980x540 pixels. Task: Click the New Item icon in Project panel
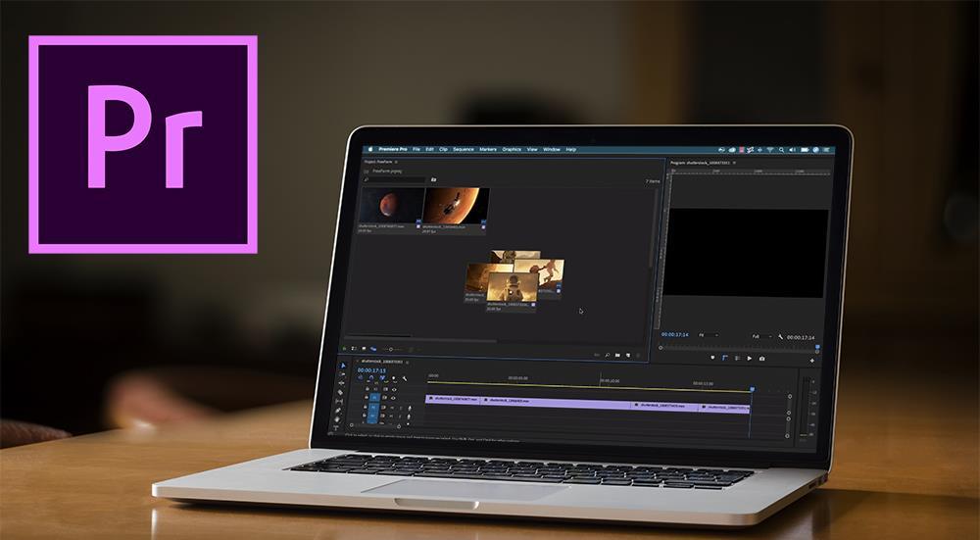(629, 355)
